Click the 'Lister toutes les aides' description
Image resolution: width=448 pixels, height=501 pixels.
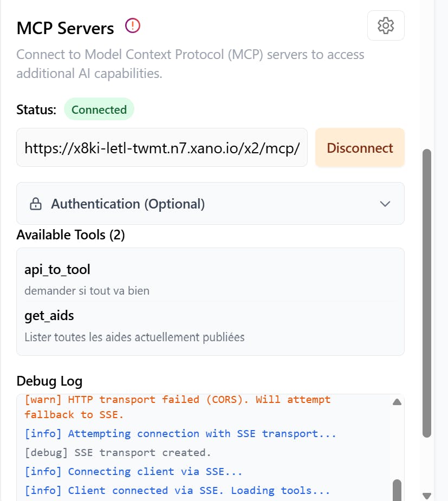[134, 337]
